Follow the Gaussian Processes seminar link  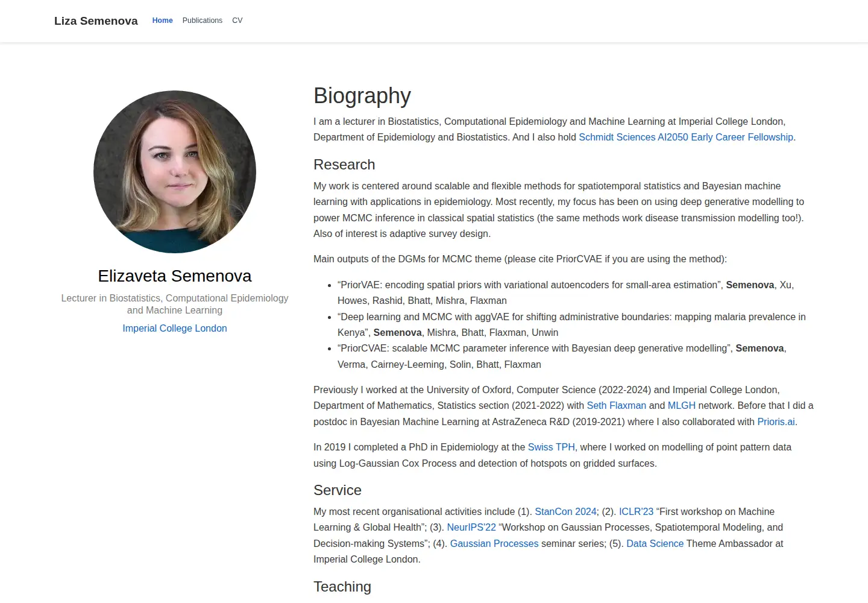pyautogui.click(x=494, y=543)
